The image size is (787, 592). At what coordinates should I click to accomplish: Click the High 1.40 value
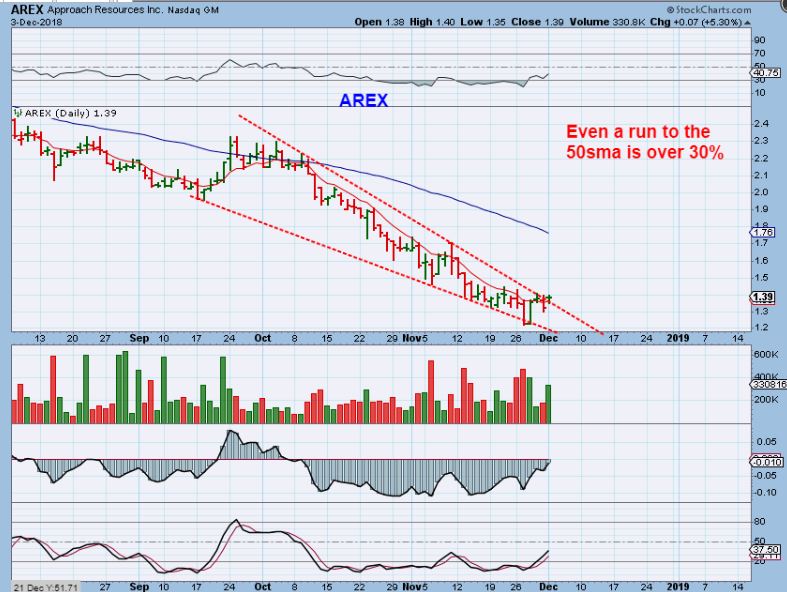[432, 22]
